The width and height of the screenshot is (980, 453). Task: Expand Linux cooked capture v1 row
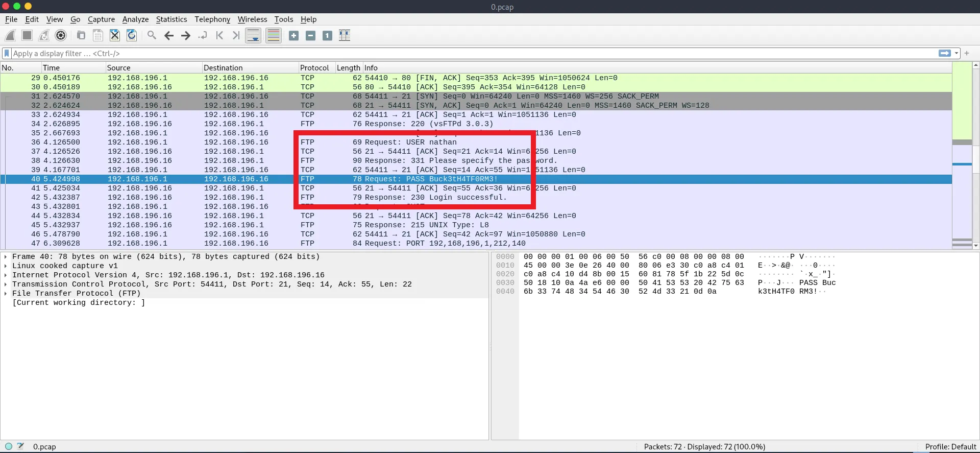[x=6, y=266]
